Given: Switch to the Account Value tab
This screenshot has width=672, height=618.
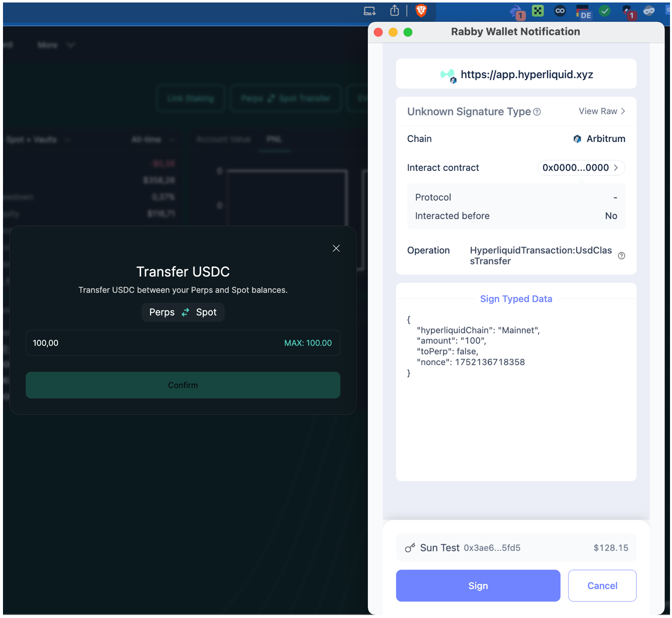Looking at the screenshot, I should coord(223,140).
